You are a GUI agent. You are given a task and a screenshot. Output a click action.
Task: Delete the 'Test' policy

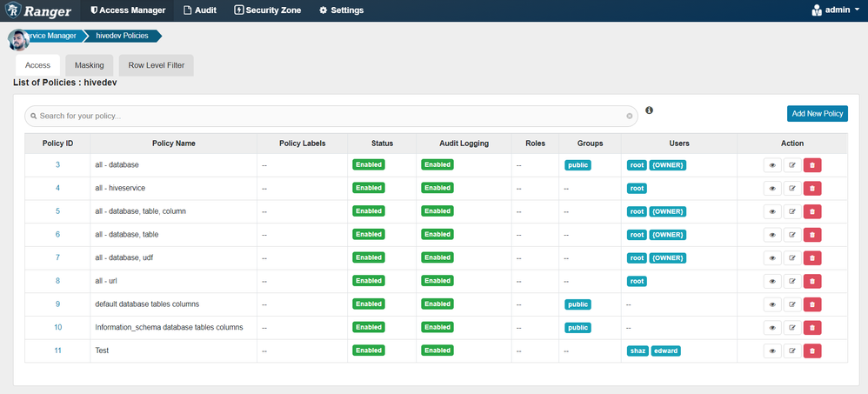point(812,351)
